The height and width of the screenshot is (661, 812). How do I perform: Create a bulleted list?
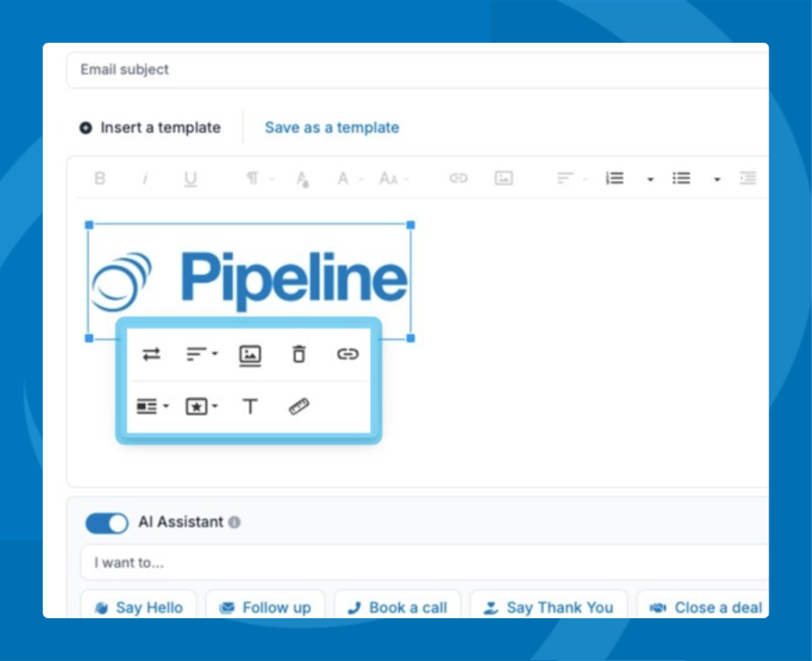(681, 178)
